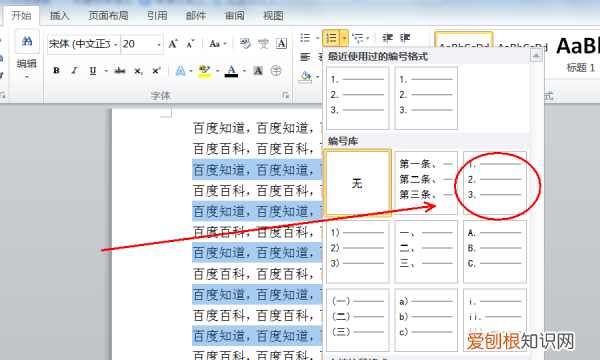Select the 1) 2) 3) numbering format
Image resolution: width=600 pixels, height=360 pixels.
357,251
